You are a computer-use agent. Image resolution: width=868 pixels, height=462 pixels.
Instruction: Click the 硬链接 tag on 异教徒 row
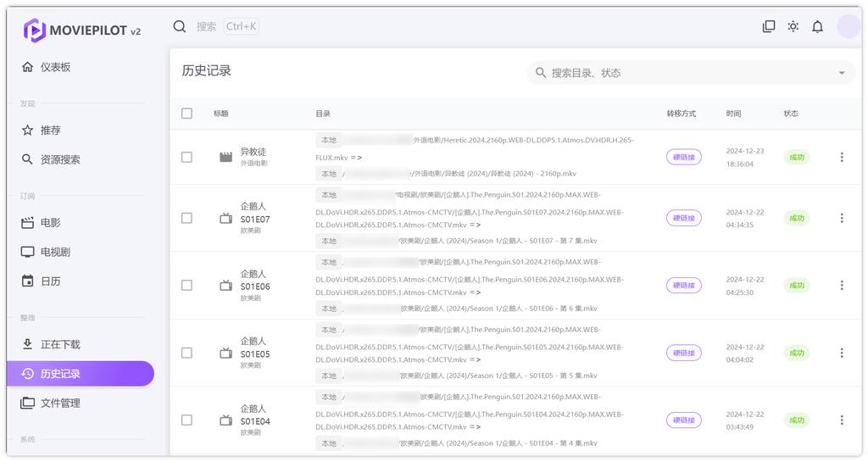683,157
